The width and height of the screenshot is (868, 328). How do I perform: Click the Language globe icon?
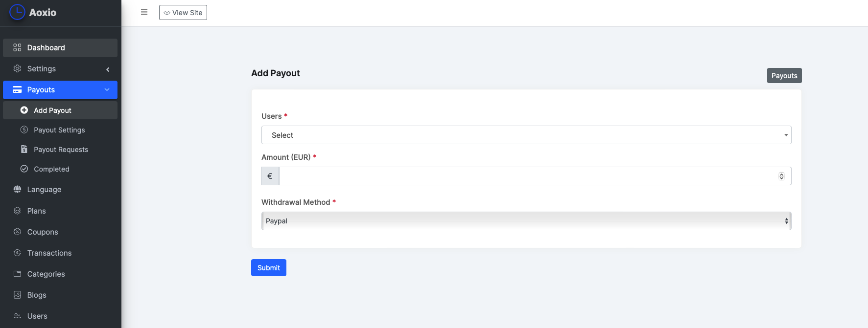17,189
